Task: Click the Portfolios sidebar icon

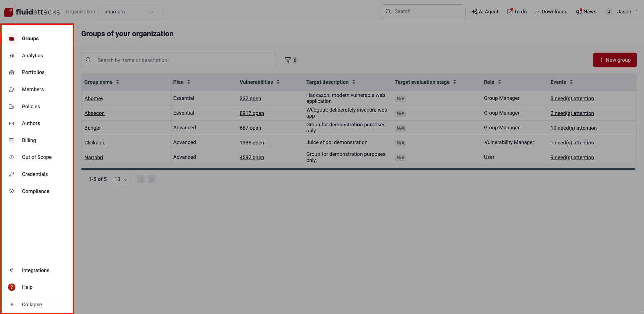Action: tap(12, 72)
